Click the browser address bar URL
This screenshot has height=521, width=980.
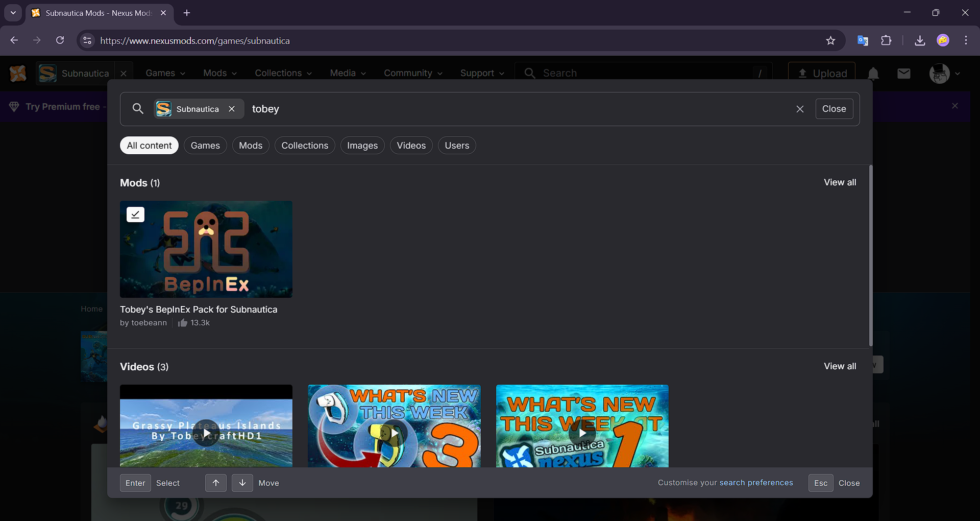195,41
